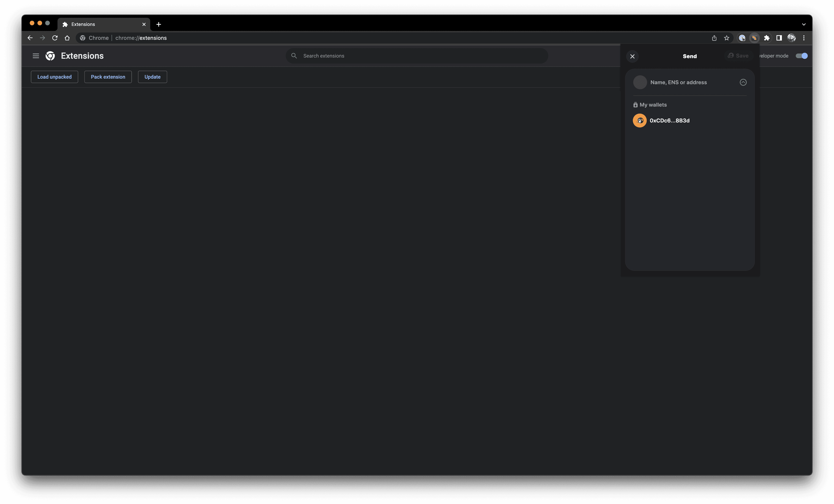The height and width of the screenshot is (504, 834).
Task: Open the side panel icon
Action: (779, 38)
